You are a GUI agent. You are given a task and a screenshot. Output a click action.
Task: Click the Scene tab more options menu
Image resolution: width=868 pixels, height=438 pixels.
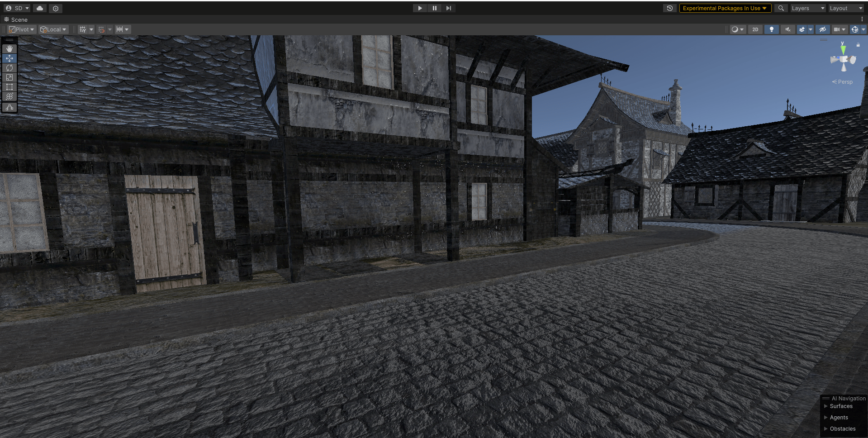click(862, 19)
